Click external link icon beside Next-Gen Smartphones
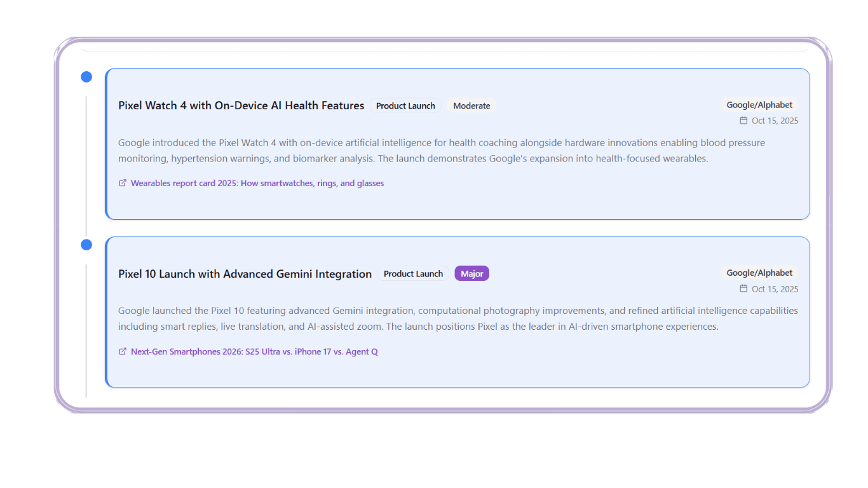This screenshot has height=488, width=868. [123, 351]
